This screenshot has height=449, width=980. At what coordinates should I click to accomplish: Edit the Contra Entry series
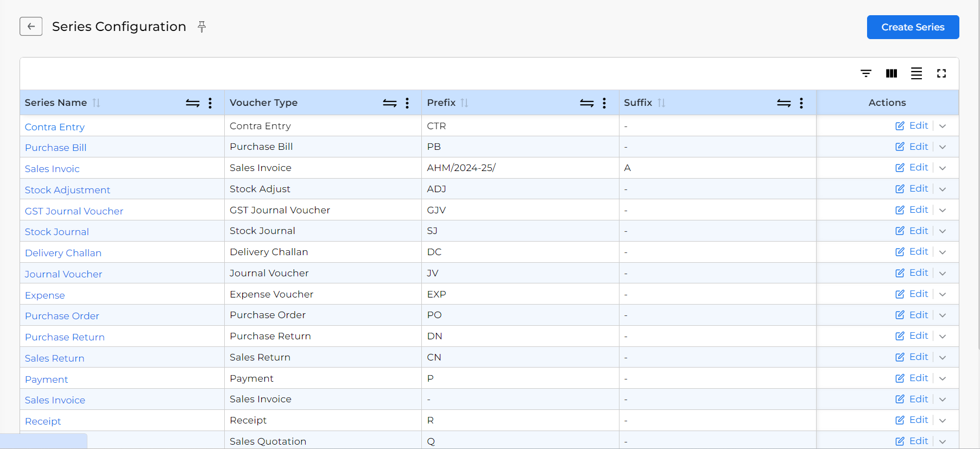(912, 125)
